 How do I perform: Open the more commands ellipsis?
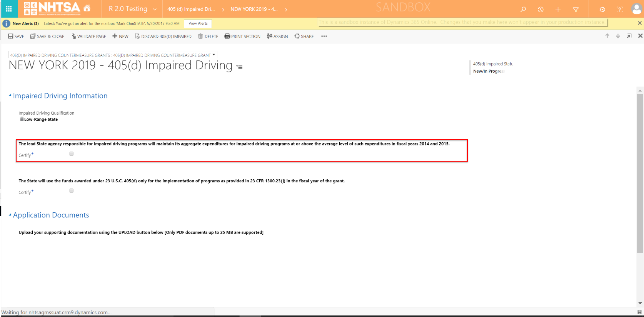(x=324, y=36)
